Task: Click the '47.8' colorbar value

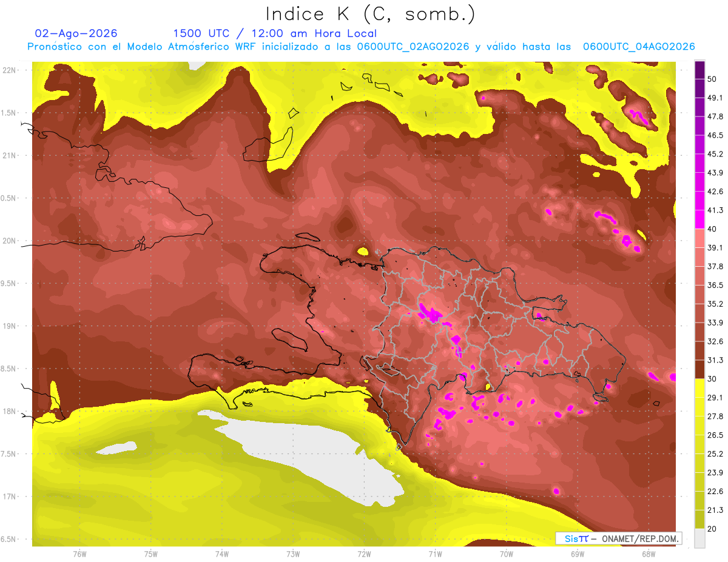Action: (x=715, y=116)
